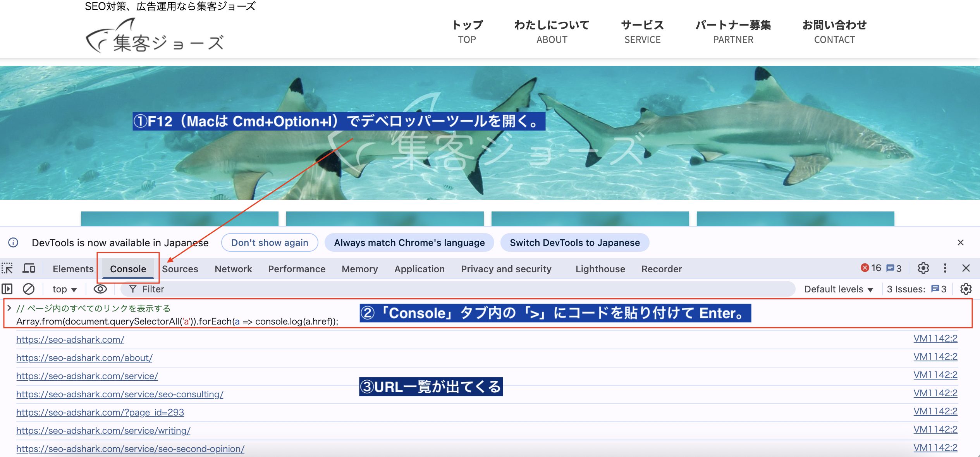The image size is (980, 457).
Task: Toggle the device toolbar emulation icon
Action: (29, 268)
